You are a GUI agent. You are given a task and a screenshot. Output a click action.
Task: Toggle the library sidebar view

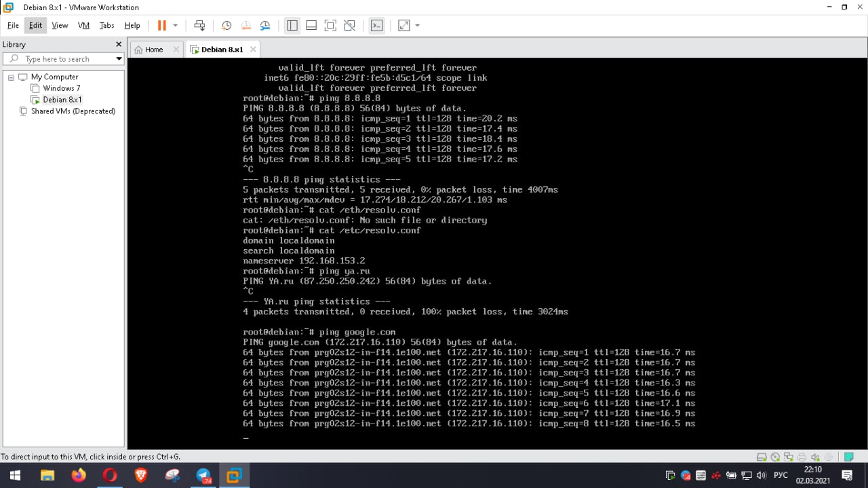coord(292,25)
